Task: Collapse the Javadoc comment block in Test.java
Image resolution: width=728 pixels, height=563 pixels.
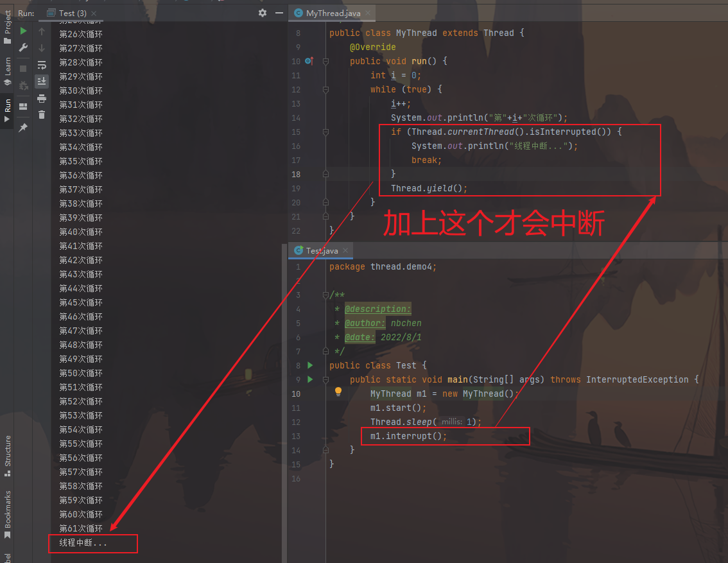Action: click(325, 295)
